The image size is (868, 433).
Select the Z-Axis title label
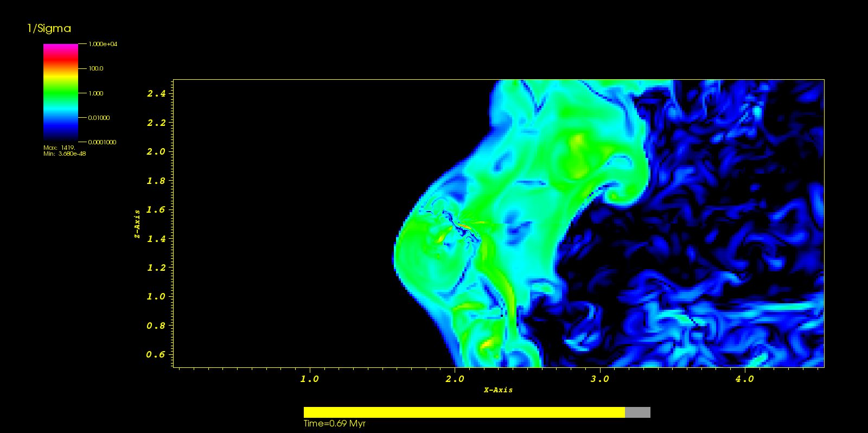pos(137,224)
